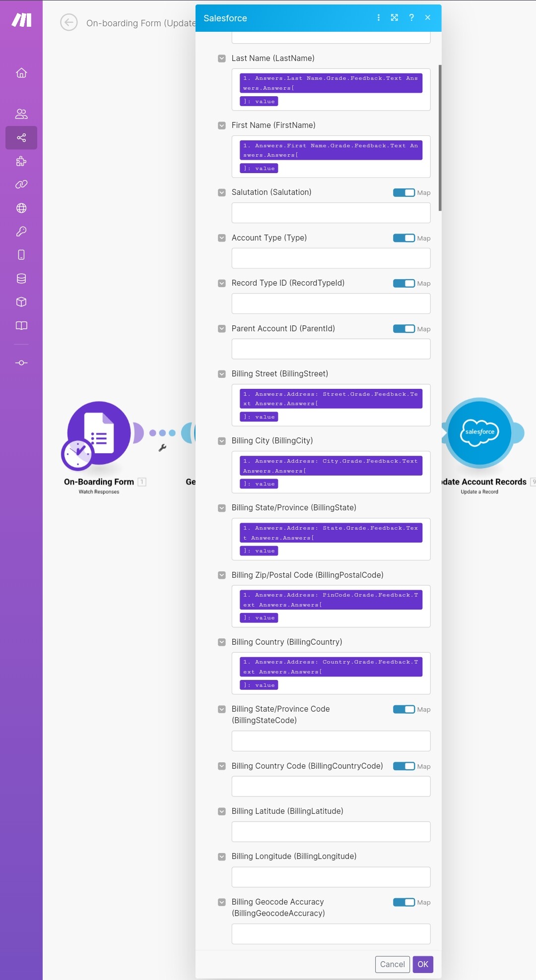Open Templates puzzle icon in sidebar
This screenshot has width=536, height=980.
(x=21, y=161)
